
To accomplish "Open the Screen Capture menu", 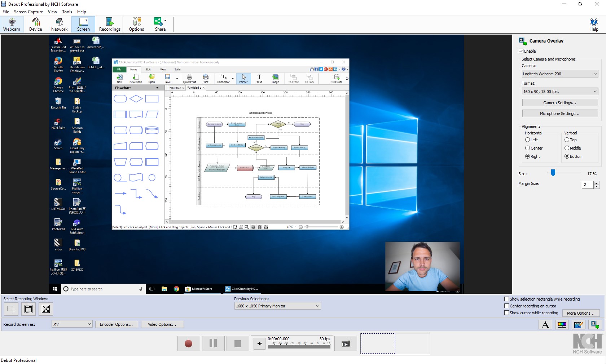I will pos(28,12).
